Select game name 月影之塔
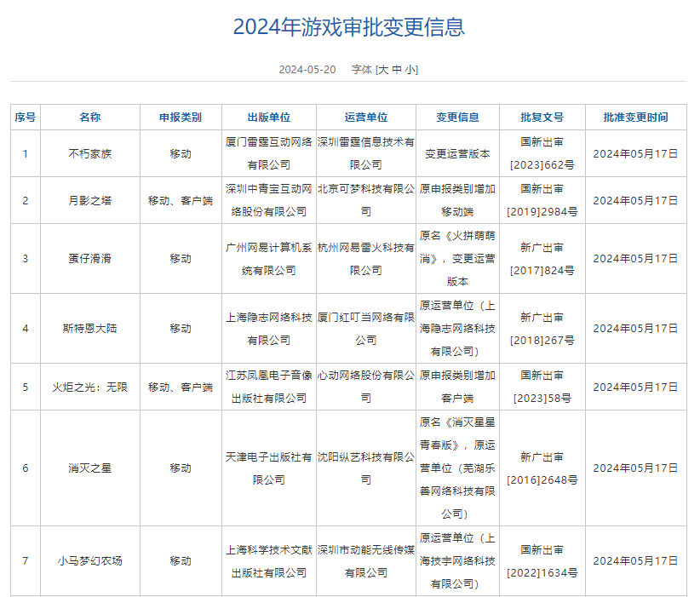 click(x=90, y=200)
